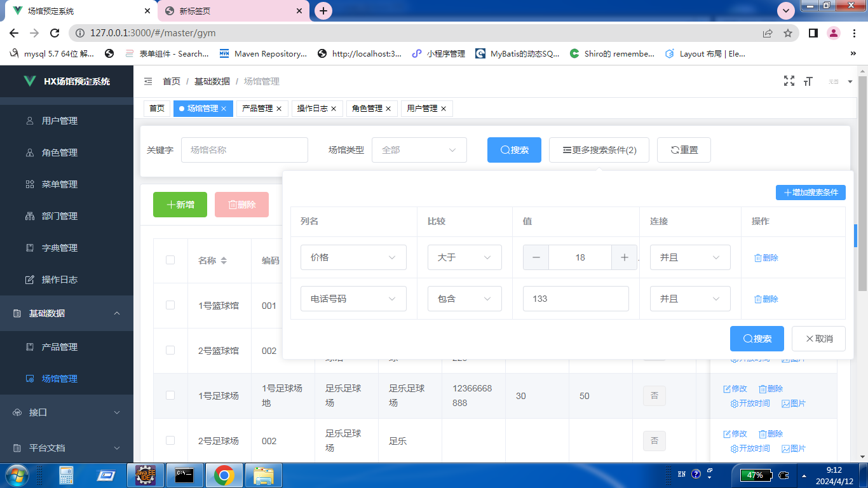Collapse sidebar using hamburger icon
868x488 pixels.
point(148,81)
